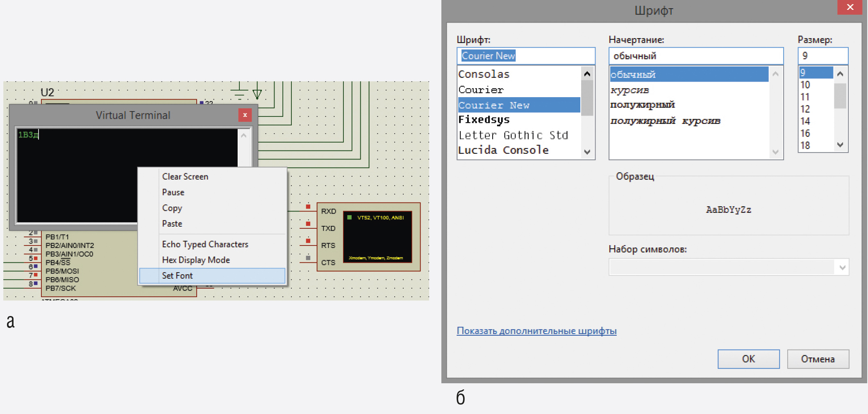Select полужирный style
Image resolution: width=868 pixels, height=414 pixels.
click(689, 105)
